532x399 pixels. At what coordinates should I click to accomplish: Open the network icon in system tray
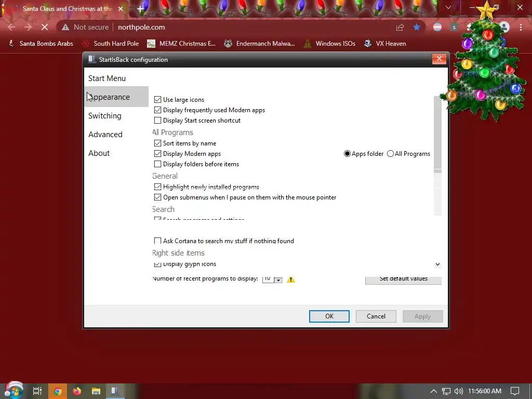(x=446, y=391)
